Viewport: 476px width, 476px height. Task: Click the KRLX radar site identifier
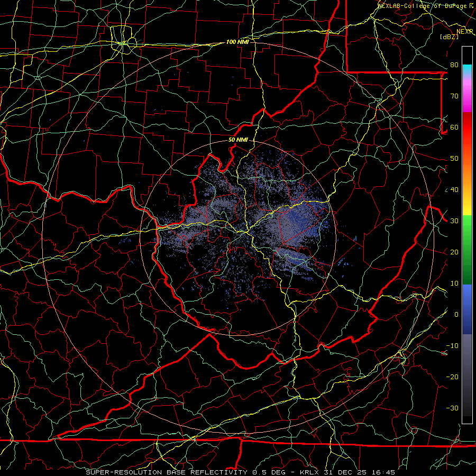[x=311, y=472]
